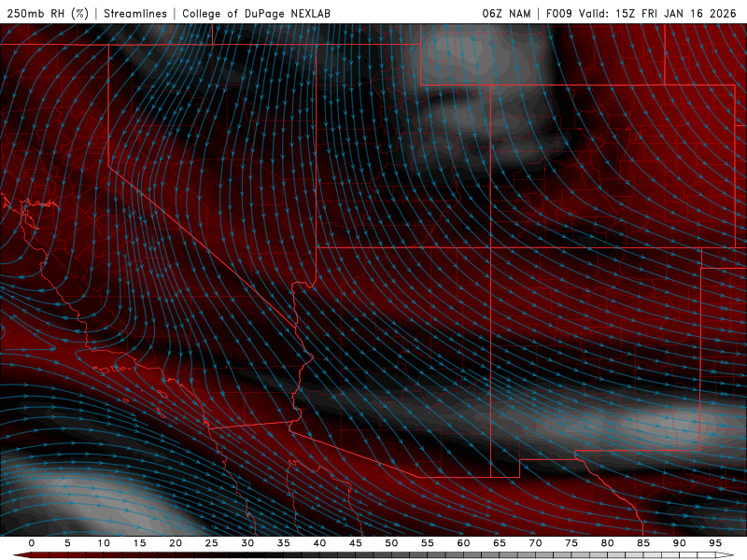Click the '10' colorbar scale label

104,543
